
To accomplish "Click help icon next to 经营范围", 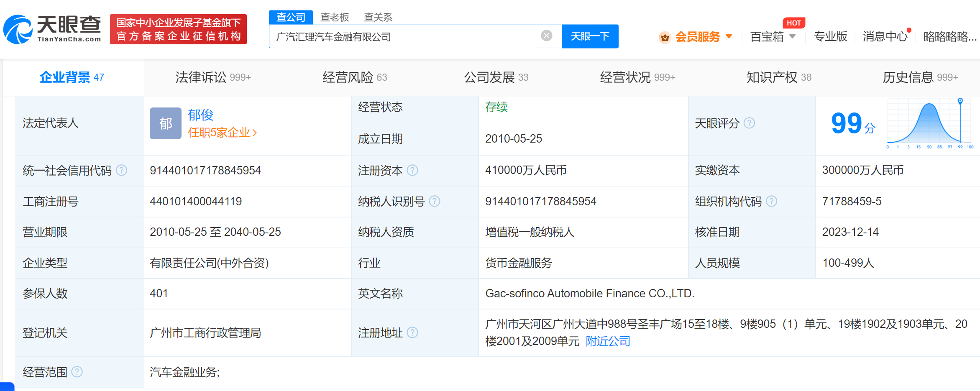I will pyautogui.click(x=77, y=372).
